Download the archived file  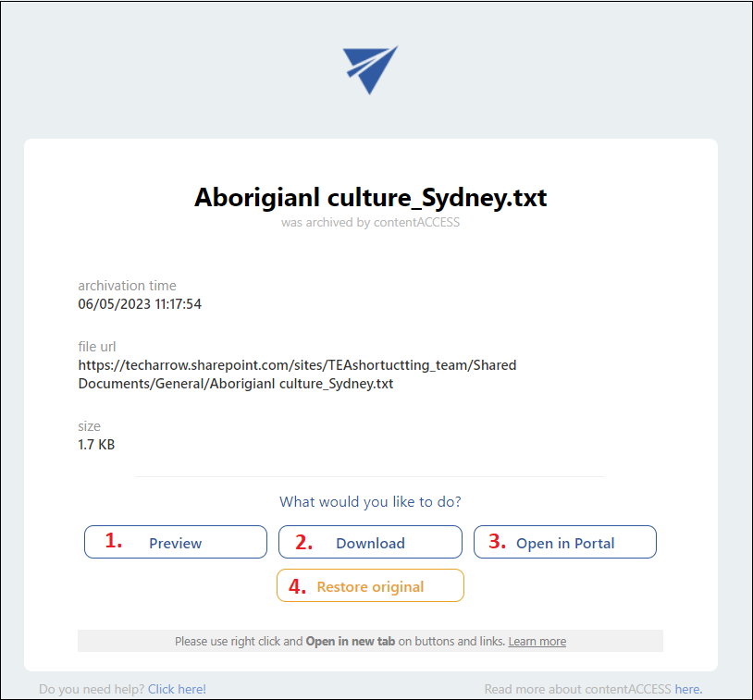click(370, 543)
